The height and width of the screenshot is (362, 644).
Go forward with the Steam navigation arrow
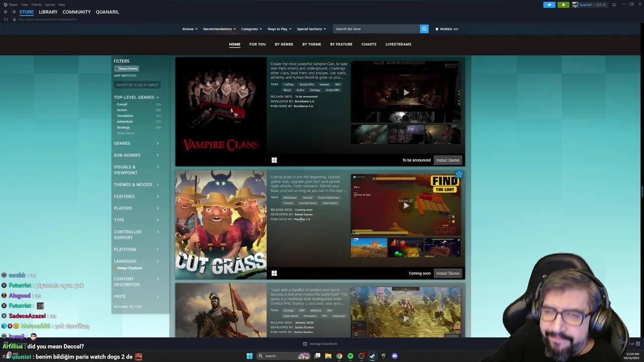click(x=14, y=12)
